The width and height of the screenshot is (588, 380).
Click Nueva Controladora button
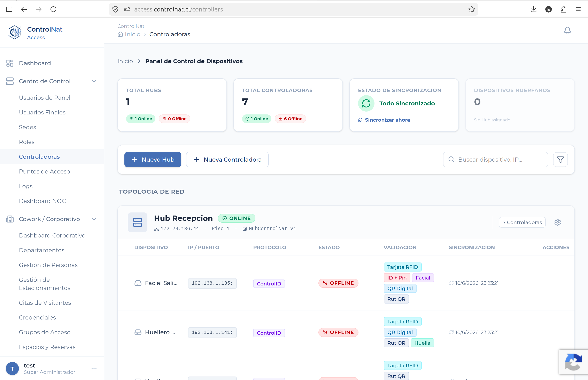pyautogui.click(x=227, y=160)
